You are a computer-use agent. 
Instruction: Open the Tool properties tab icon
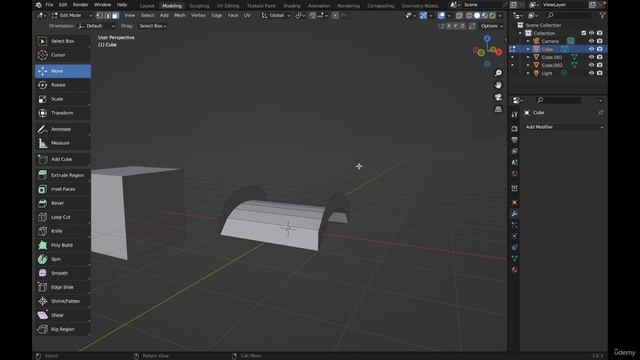tap(514, 115)
